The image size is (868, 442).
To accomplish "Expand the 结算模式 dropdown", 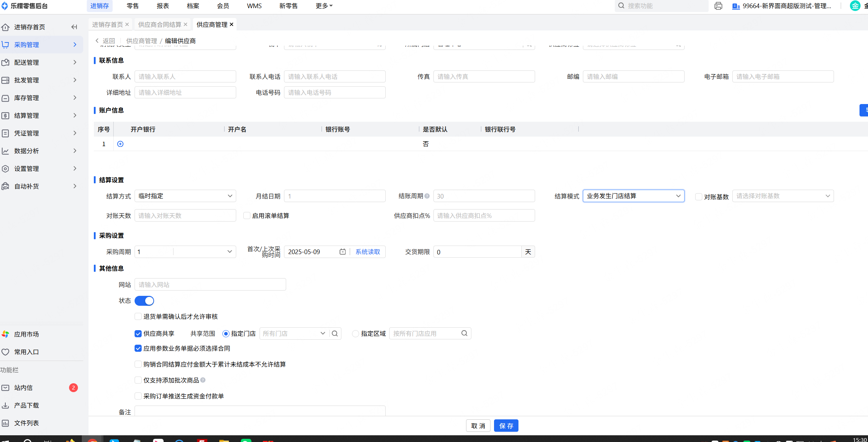I will click(633, 196).
